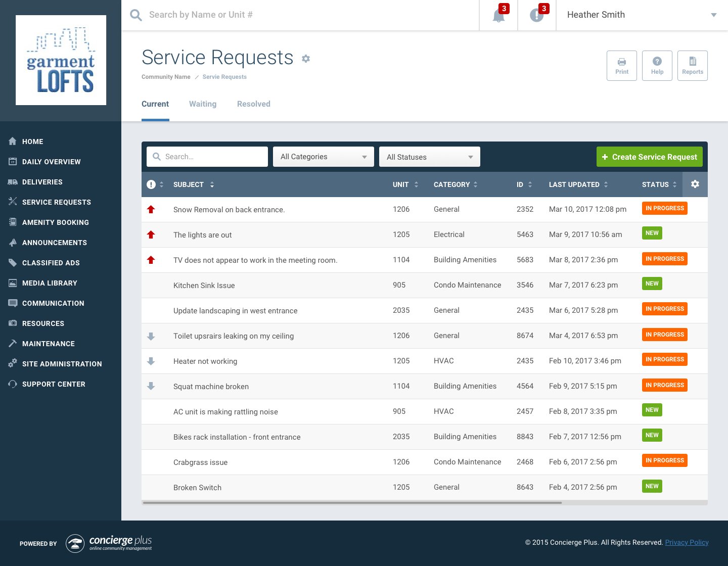728x566 pixels.
Task: Open the Help icon
Action: click(657, 65)
